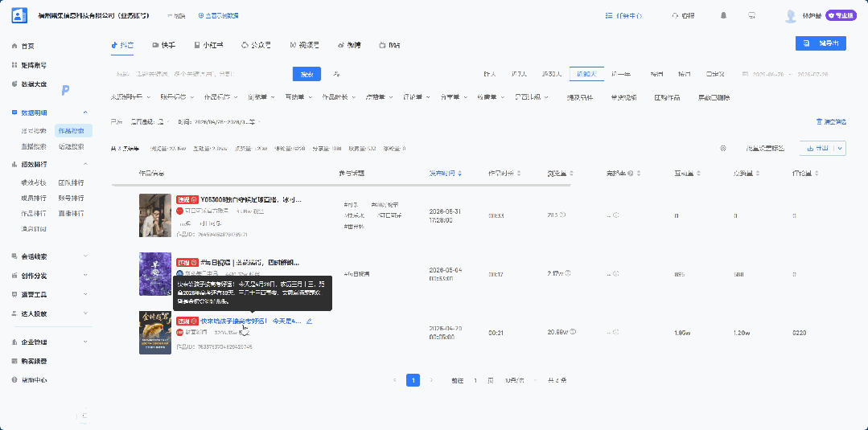This screenshot has height=430, width=868.
Task: Switch to the 公众号 platform tab
Action: click(x=257, y=45)
